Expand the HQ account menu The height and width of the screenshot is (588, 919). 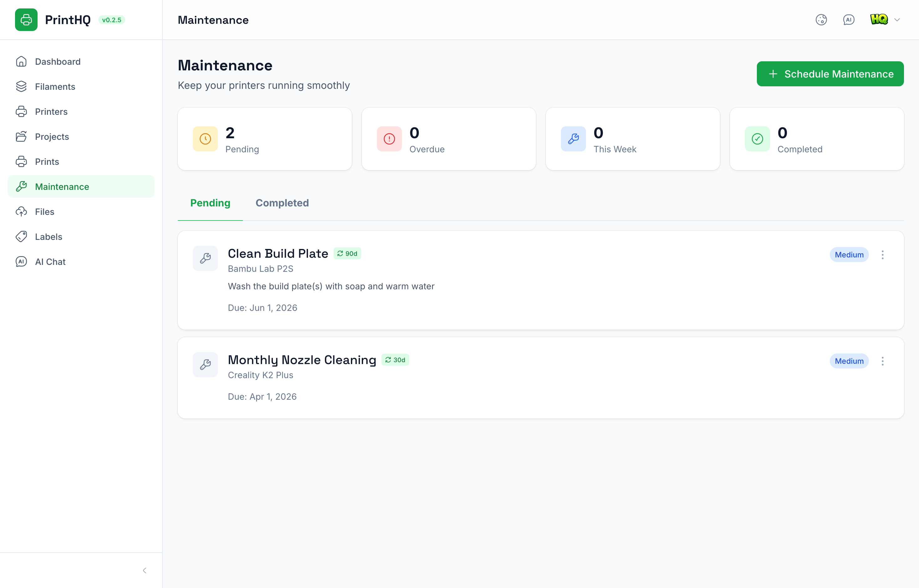pyautogui.click(x=885, y=19)
